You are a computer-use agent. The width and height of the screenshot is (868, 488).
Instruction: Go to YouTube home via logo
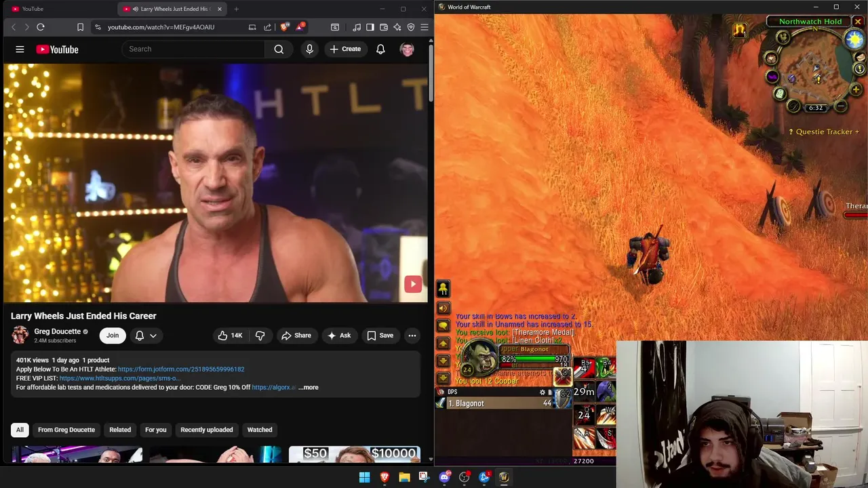tap(57, 49)
